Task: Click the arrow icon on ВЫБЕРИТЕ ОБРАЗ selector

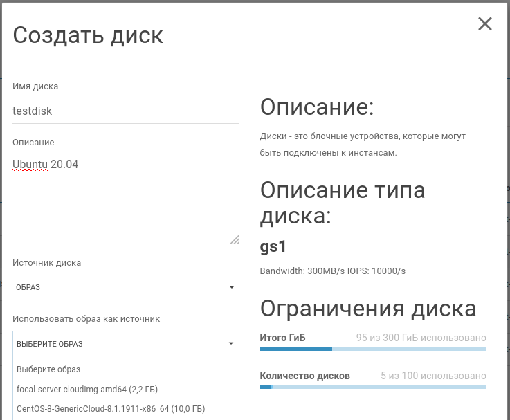Action: pos(232,344)
